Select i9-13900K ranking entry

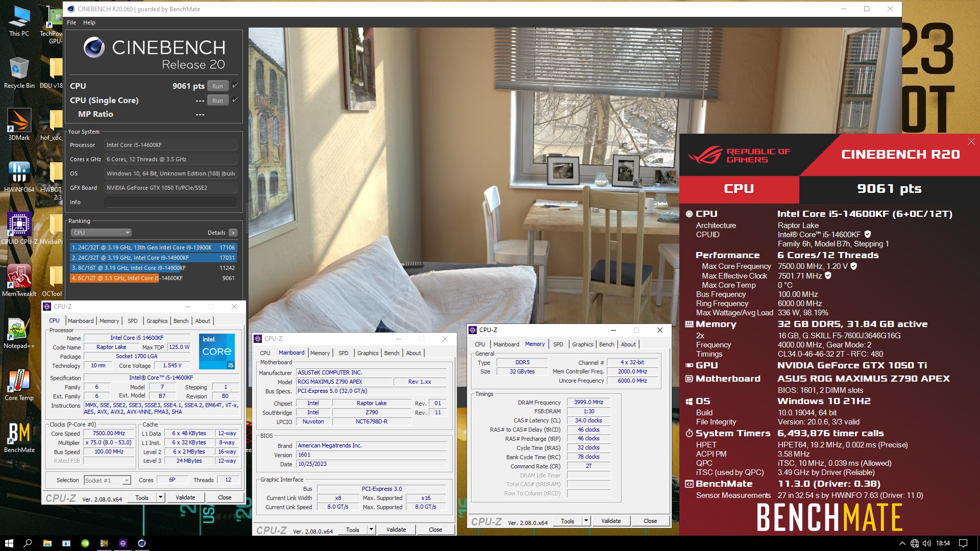tap(153, 247)
